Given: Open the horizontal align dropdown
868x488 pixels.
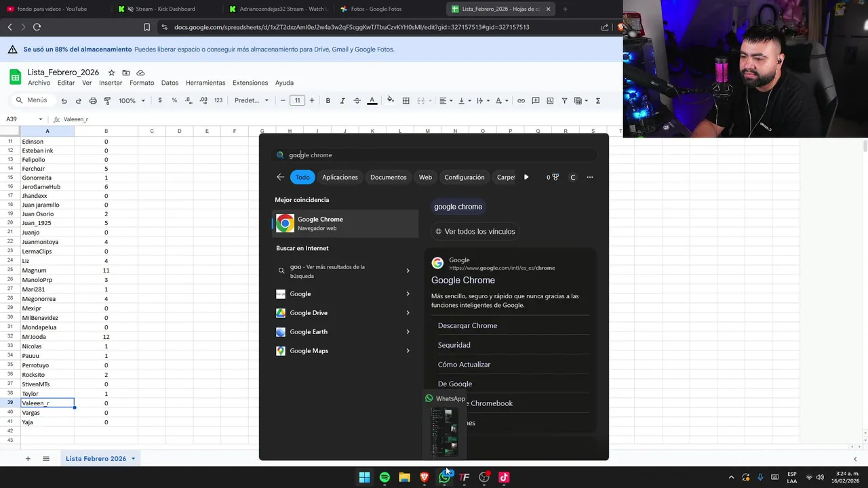Looking at the screenshot, I should (445, 100).
